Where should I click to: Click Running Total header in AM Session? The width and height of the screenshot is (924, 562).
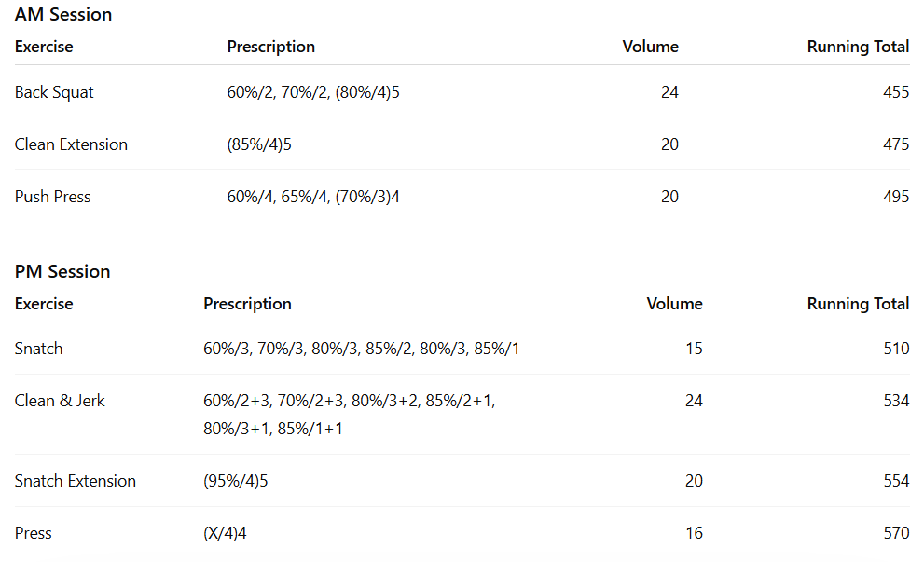(x=858, y=47)
